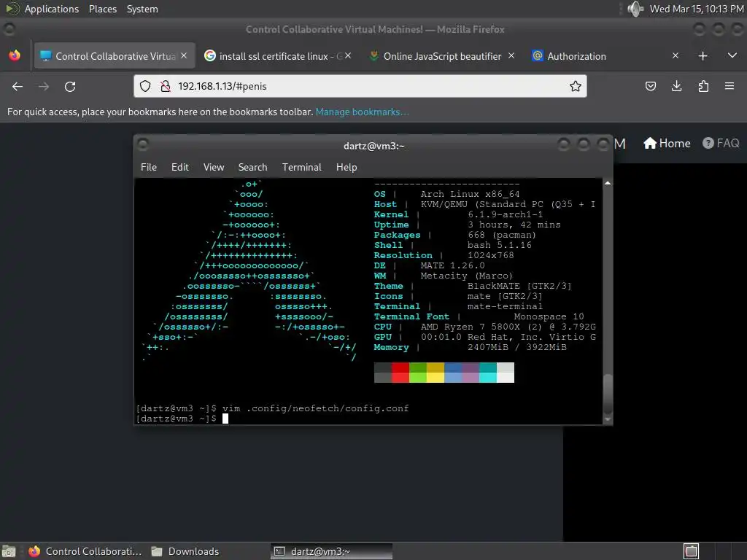
Task: Bookmark this page with the star
Action: pyautogui.click(x=575, y=86)
